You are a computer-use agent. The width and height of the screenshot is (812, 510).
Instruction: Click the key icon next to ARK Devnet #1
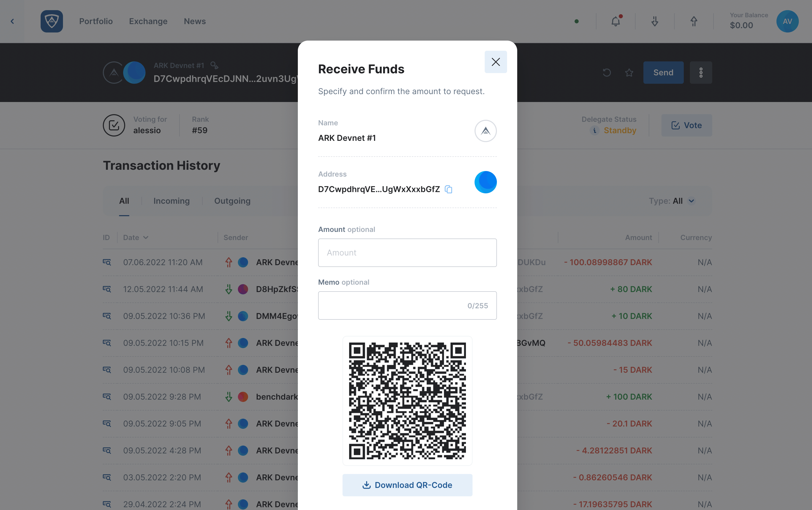coord(214,65)
